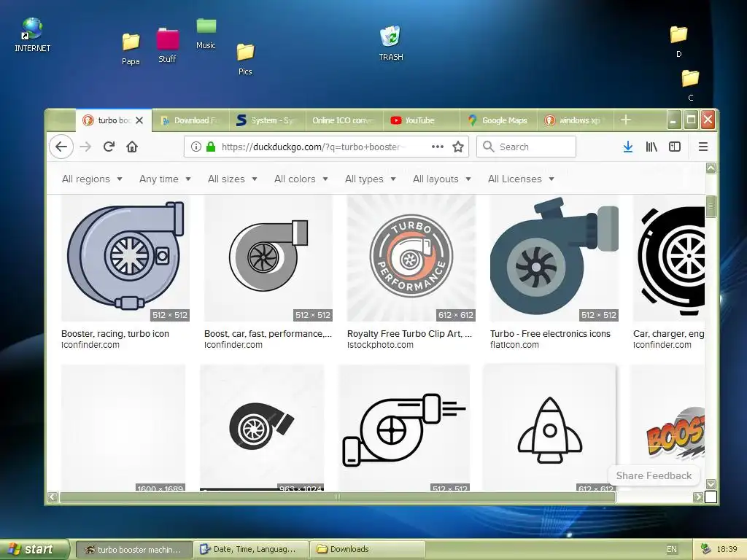Open the Firefox hamburger menu
Image resolution: width=747 pixels, height=560 pixels.
(x=703, y=147)
